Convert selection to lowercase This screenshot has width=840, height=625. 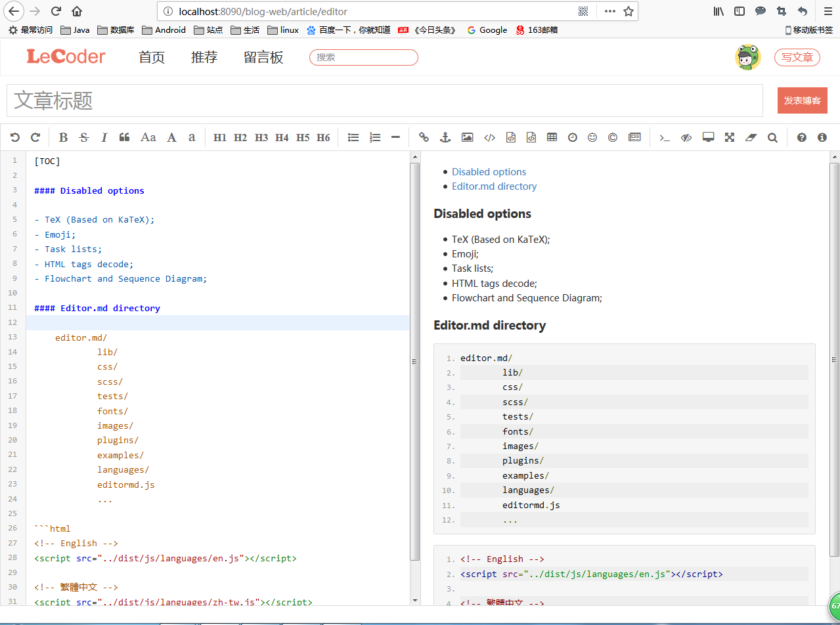click(x=192, y=137)
